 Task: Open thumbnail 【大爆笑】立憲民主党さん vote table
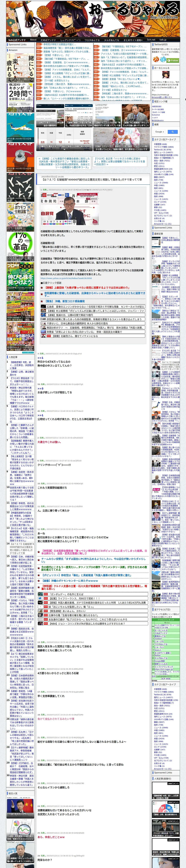[x=64, y=139]
